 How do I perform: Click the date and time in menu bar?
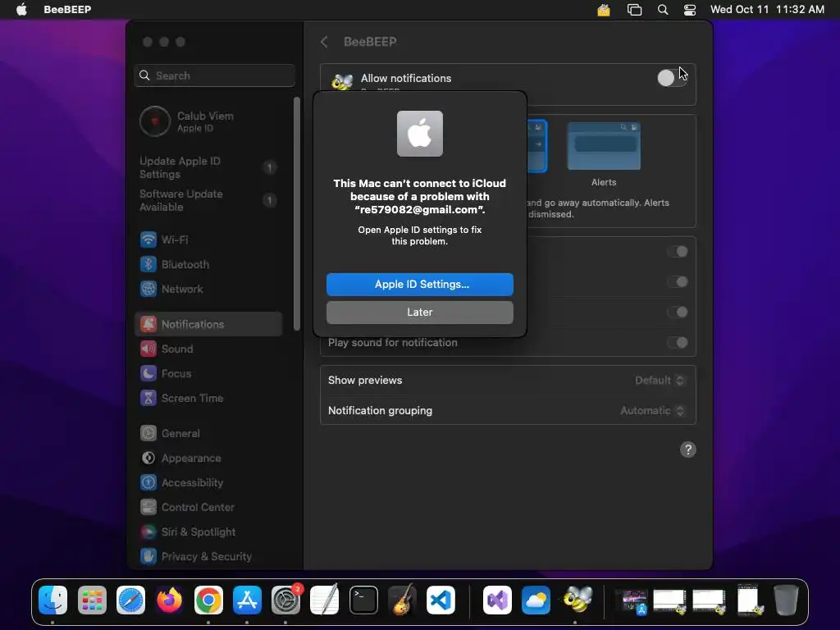[767, 10]
